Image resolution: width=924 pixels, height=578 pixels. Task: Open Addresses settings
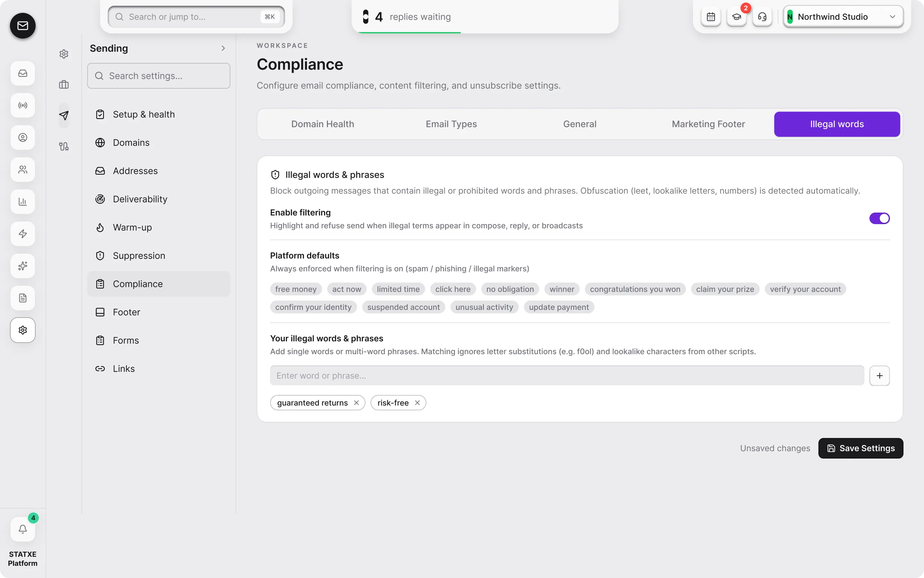(x=158, y=171)
